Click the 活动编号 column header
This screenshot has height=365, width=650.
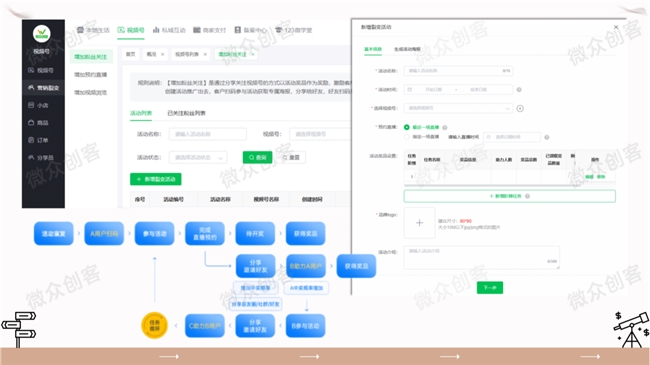[x=173, y=200]
